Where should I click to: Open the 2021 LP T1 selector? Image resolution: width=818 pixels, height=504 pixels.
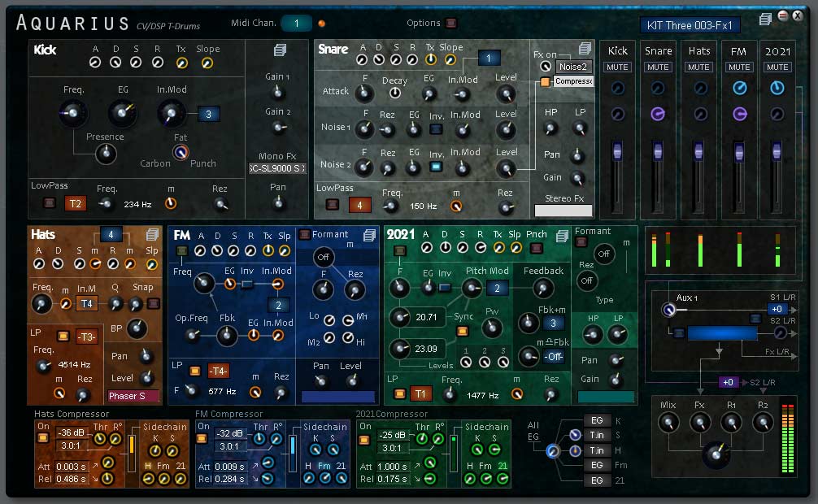coord(420,394)
